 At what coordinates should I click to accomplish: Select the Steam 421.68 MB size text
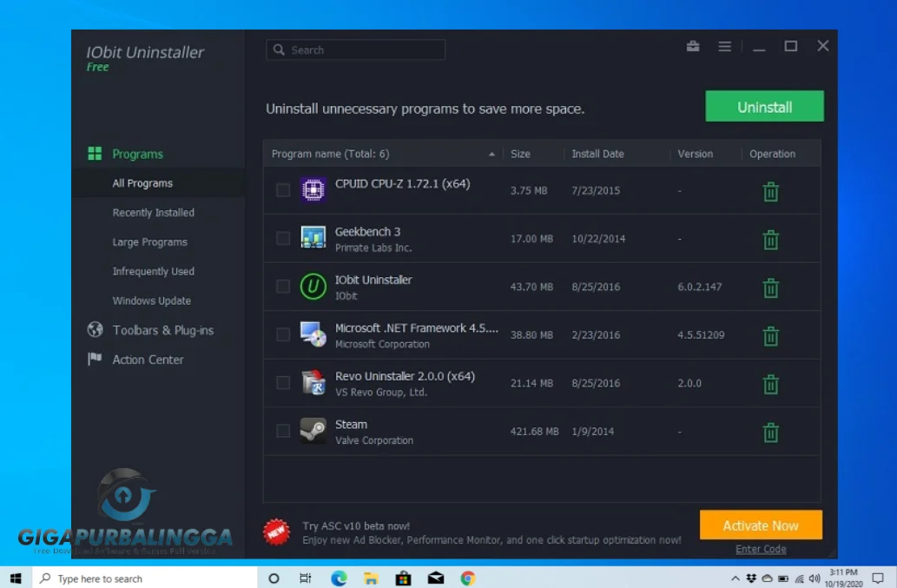pos(534,432)
